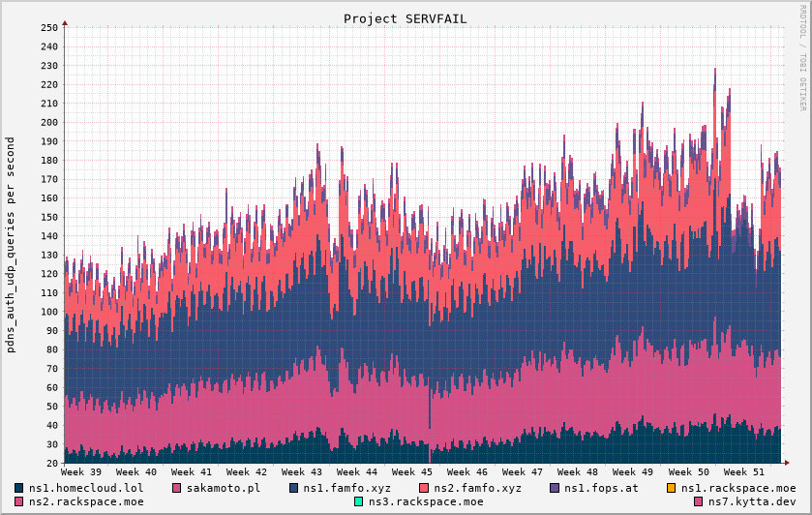Click the Week 39 x-axis label
This screenshot has width=812, height=515.
pyautogui.click(x=81, y=471)
